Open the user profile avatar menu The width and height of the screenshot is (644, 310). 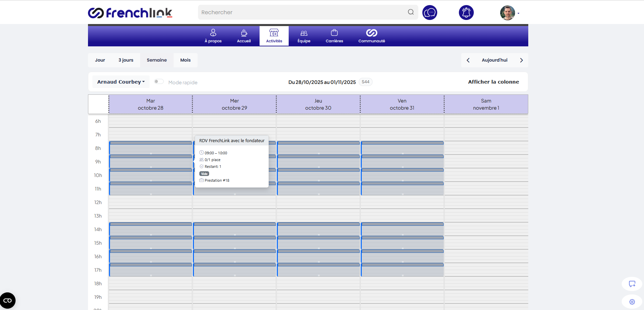[508, 13]
